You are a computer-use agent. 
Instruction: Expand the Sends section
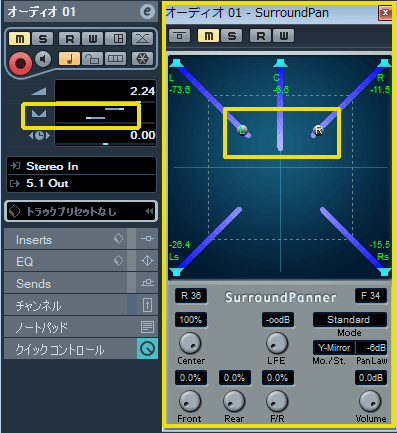point(65,283)
